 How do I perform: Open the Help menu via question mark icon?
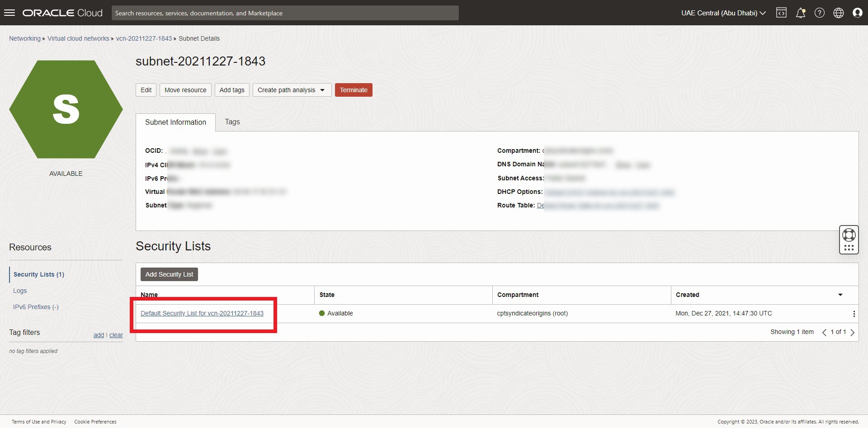[x=820, y=13]
